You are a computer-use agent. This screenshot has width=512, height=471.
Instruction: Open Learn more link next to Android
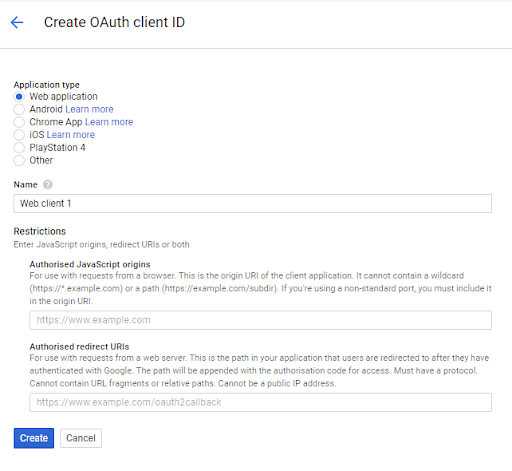tap(89, 109)
